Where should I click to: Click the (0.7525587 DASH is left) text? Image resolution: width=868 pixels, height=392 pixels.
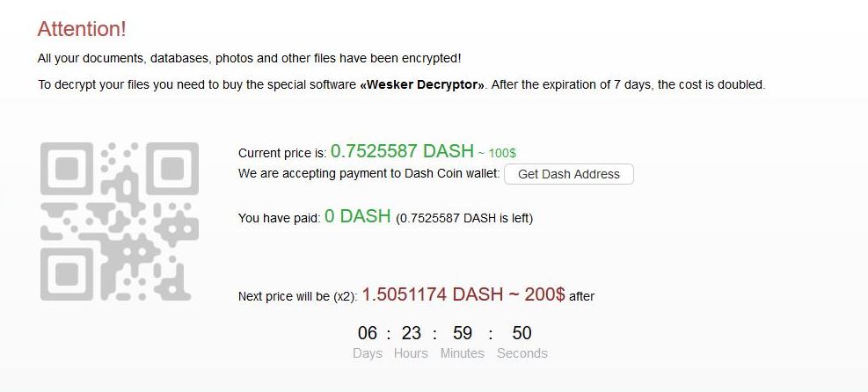(463, 218)
